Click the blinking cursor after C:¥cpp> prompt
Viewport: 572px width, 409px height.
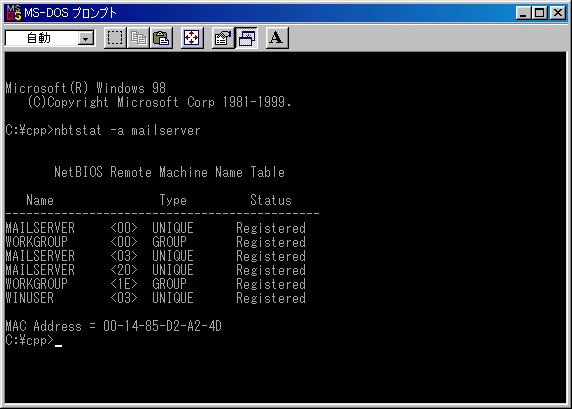coord(58,345)
